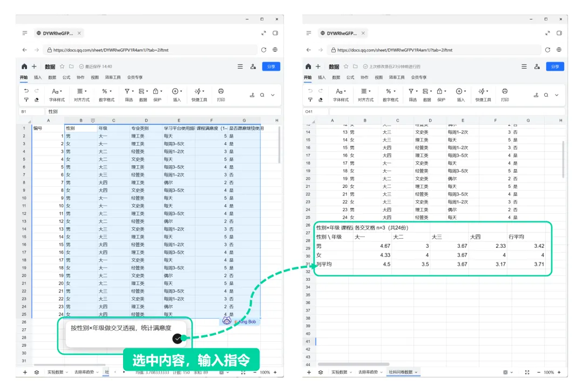The height and width of the screenshot is (392, 583).
Task: Open the 视图 menu tab in the left window
Action: [x=95, y=77]
